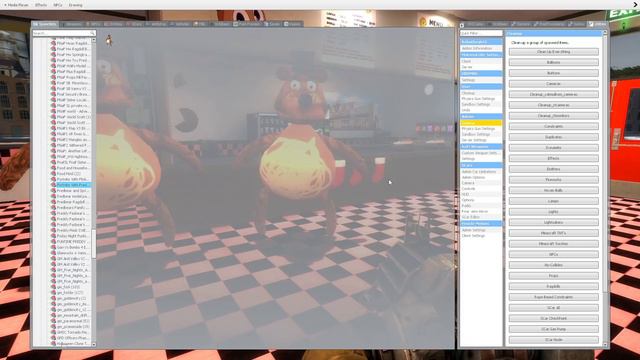The image size is (640, 360).
Task: Click the Quick Filter input field
Action: [481, 33]
